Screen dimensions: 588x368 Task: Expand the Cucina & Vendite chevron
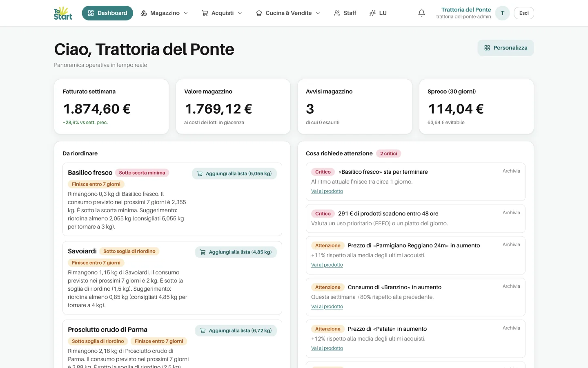coord(318,13)
